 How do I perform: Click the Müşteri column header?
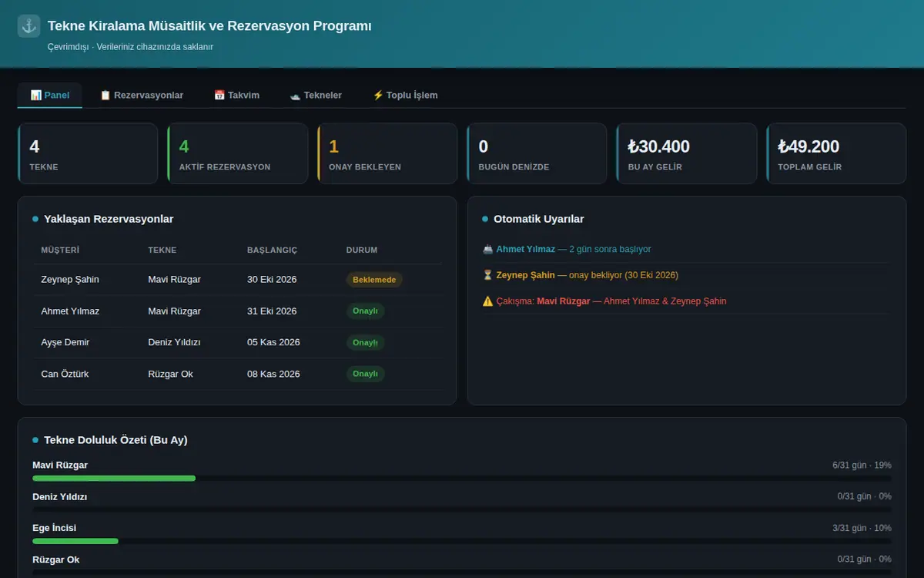(60, 250)
